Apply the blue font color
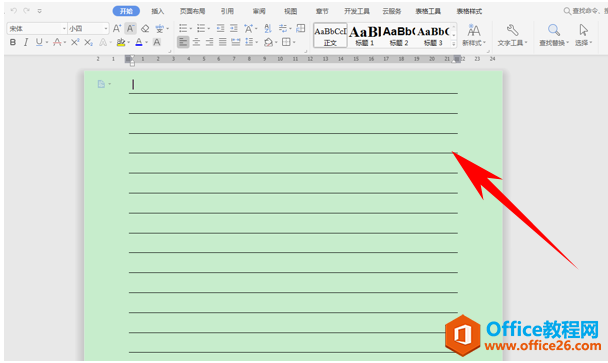 (x=139, y=42)
